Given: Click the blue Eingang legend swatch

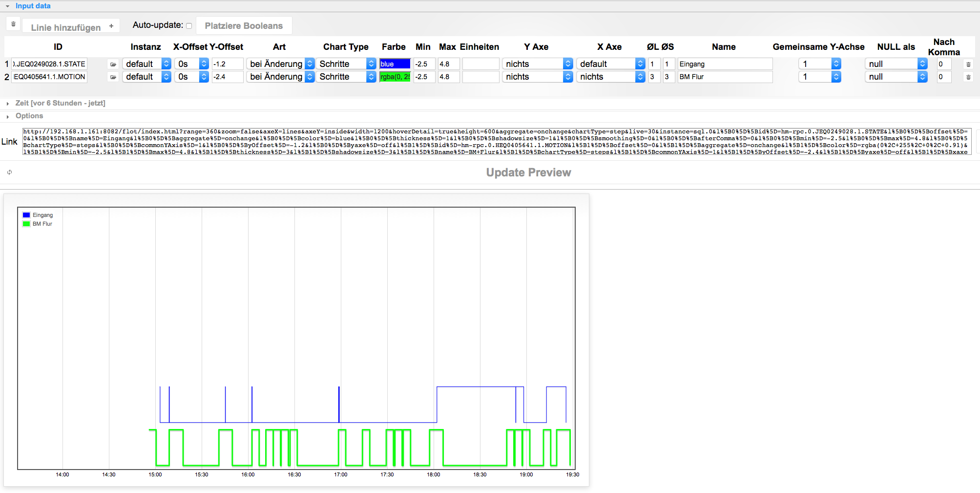Looking at the screenshot, I should coord(26,215).
